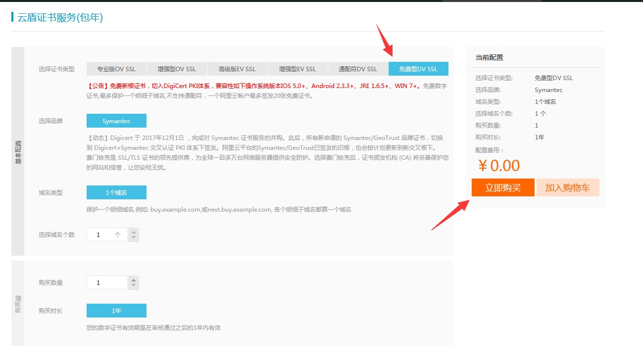Select 1年 as the purchase duration
This screenshot has height=364, width=643.
click(116, 310)
